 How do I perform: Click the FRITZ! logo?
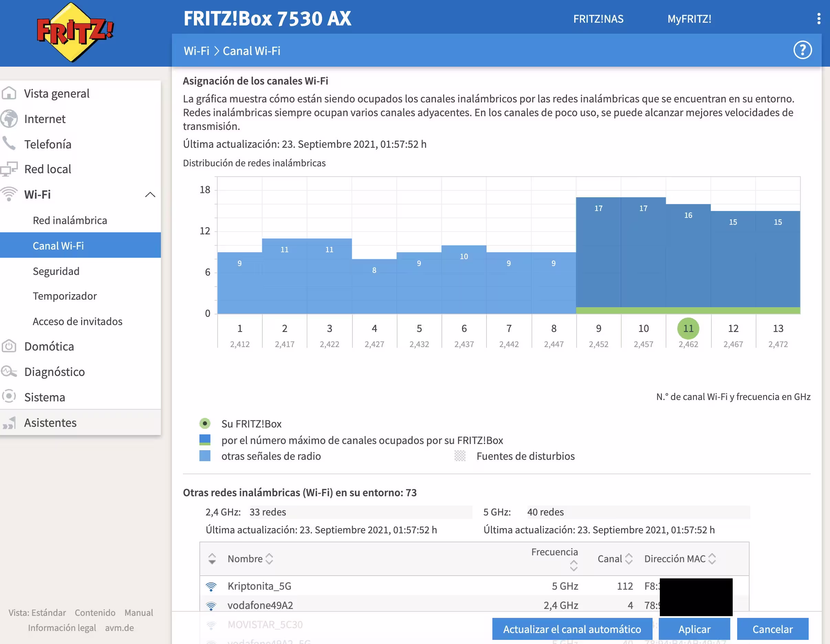tap(75, 33)
